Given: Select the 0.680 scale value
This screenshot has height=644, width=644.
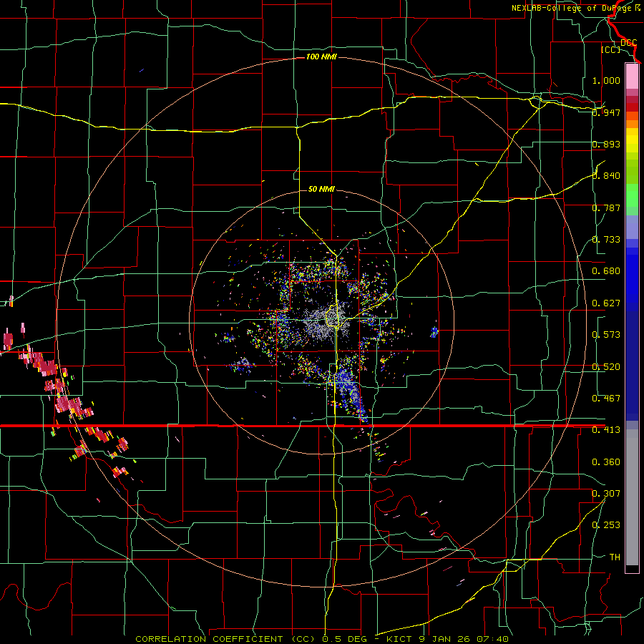Looking at the screenshot, I should (x=606, y=271).
